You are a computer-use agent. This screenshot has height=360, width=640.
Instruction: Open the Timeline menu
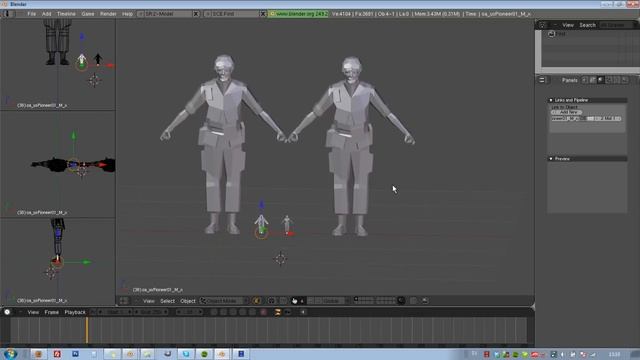(66, 14)
